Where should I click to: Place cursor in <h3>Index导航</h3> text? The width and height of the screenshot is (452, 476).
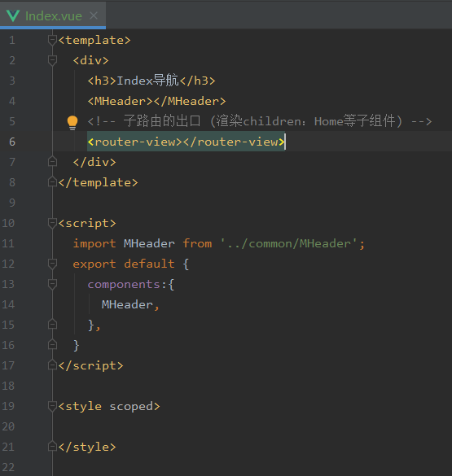coord(151,81)
